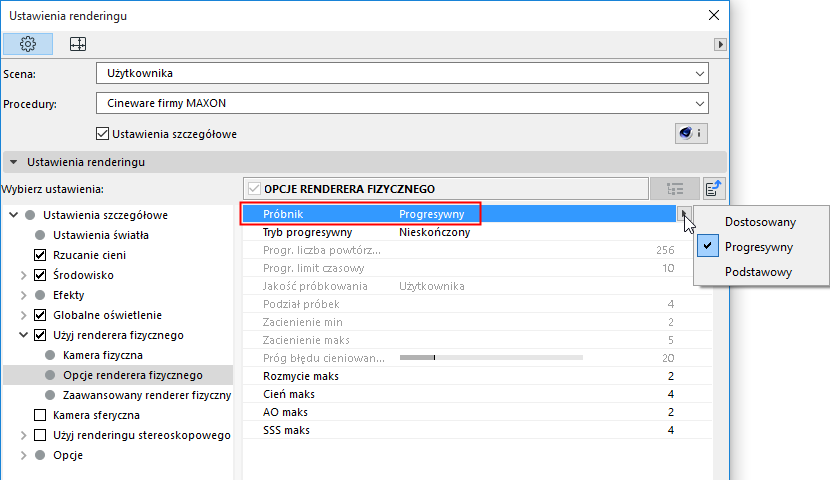This screenshot has height=480, width=830.
Task: Choose Podstawowy from the popup menu
Action: pyautogui.click(x=761, y=272)
